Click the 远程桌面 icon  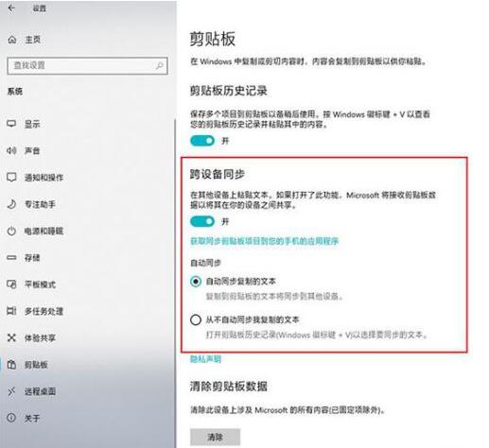11,391
